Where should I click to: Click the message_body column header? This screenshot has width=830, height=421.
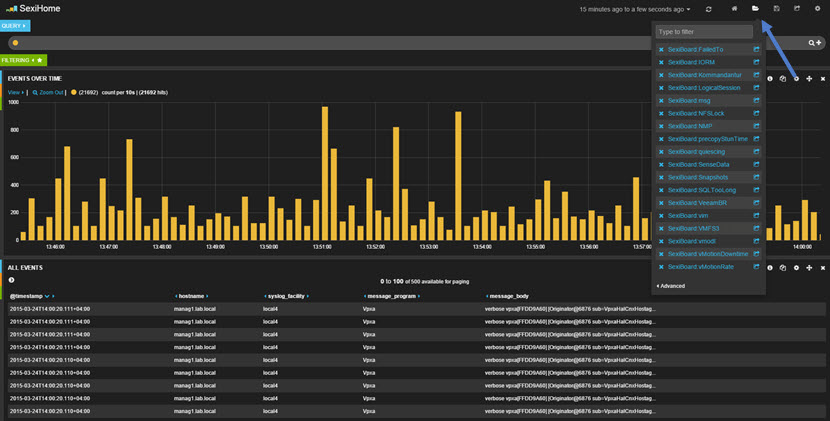pos(509,297)
